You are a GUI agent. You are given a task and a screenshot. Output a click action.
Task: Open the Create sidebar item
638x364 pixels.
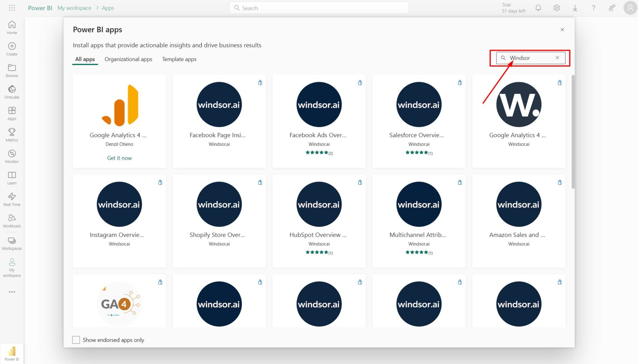[12, 49]
